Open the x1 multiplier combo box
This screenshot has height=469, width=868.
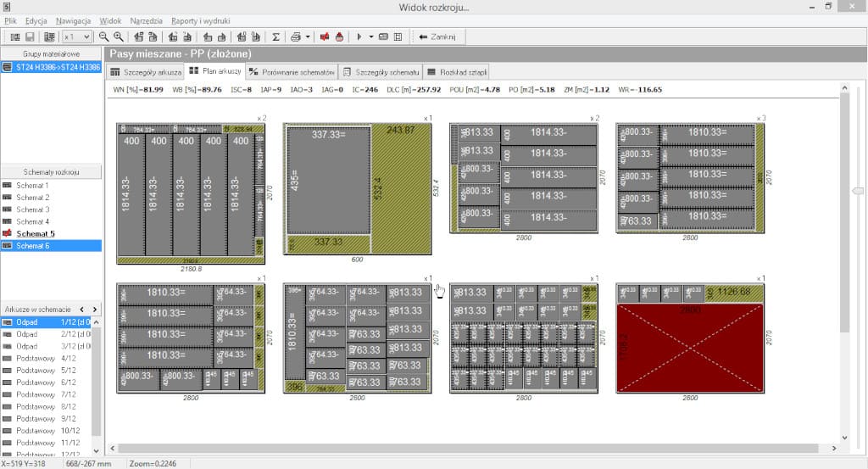pos(77,36)
